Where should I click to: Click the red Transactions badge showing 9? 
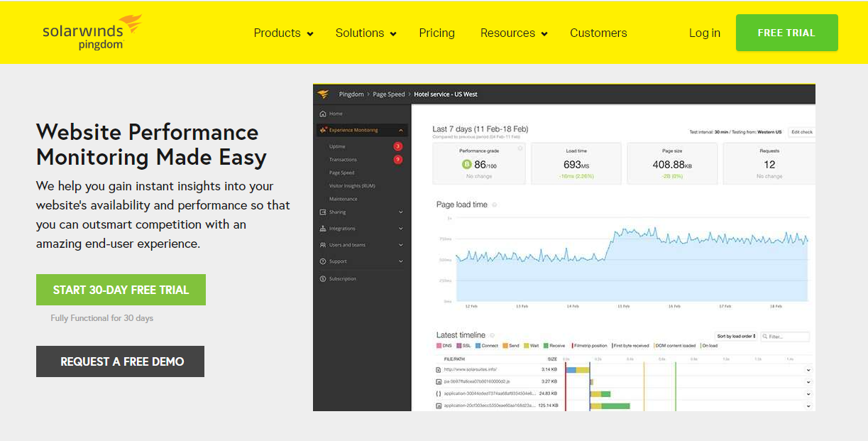[397, 160]
